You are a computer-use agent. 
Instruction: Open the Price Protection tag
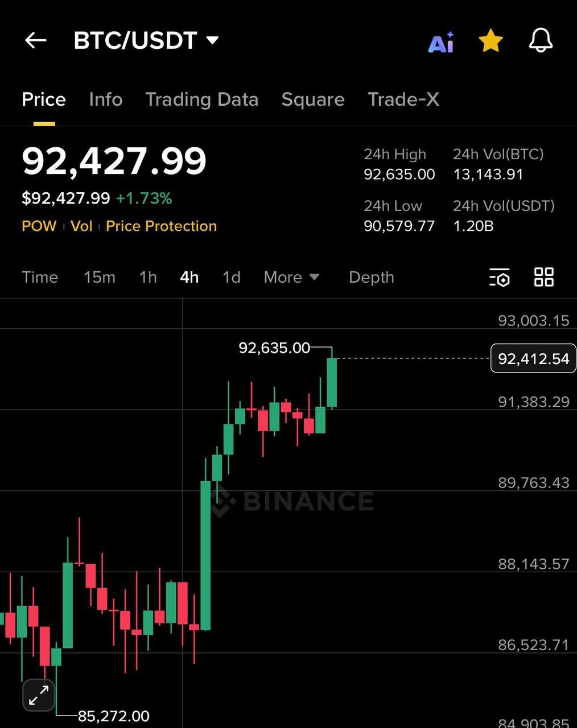pyautogui.click(x=161, y=226)
